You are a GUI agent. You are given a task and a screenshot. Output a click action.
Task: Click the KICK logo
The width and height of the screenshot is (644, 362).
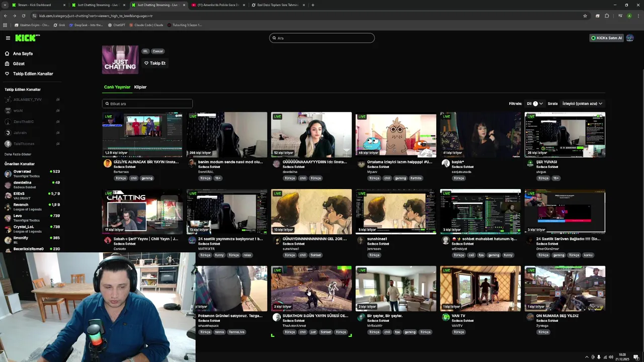coord(27,38)
